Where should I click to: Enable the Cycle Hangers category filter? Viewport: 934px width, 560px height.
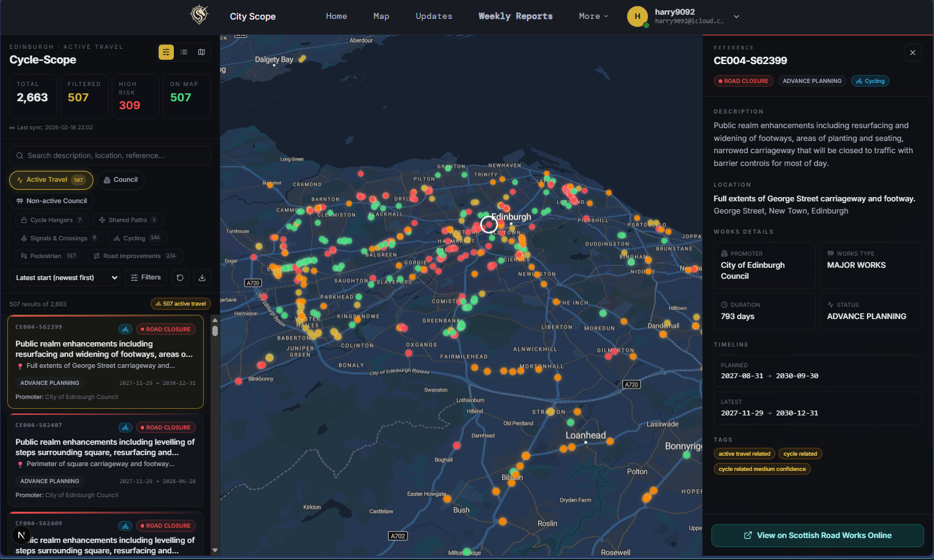(52, 220)
